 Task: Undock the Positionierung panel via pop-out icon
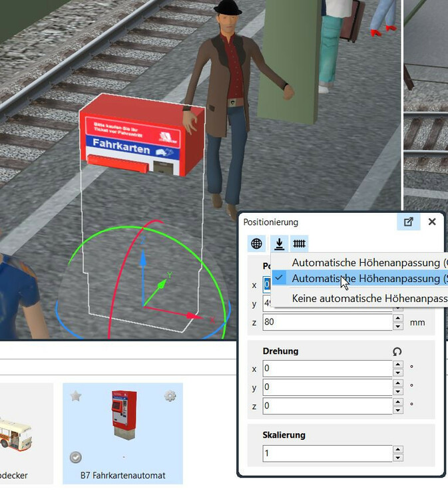click(x=409, y=222)
